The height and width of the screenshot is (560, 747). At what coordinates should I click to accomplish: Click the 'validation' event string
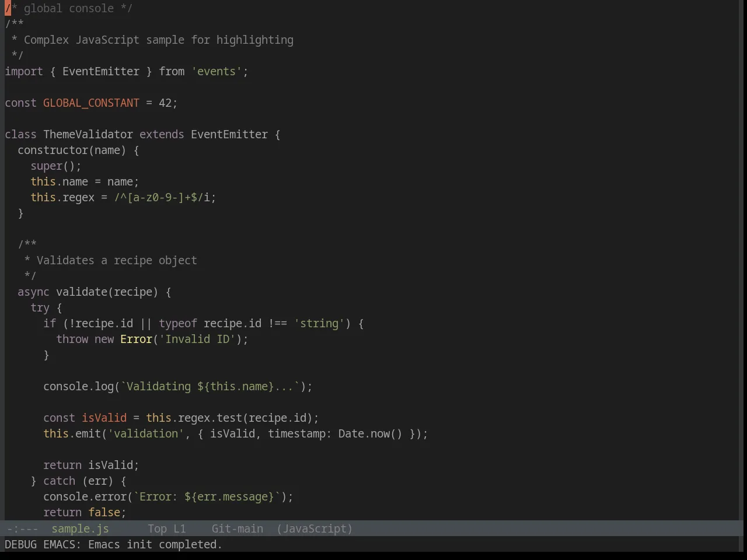tap(146, 433)
